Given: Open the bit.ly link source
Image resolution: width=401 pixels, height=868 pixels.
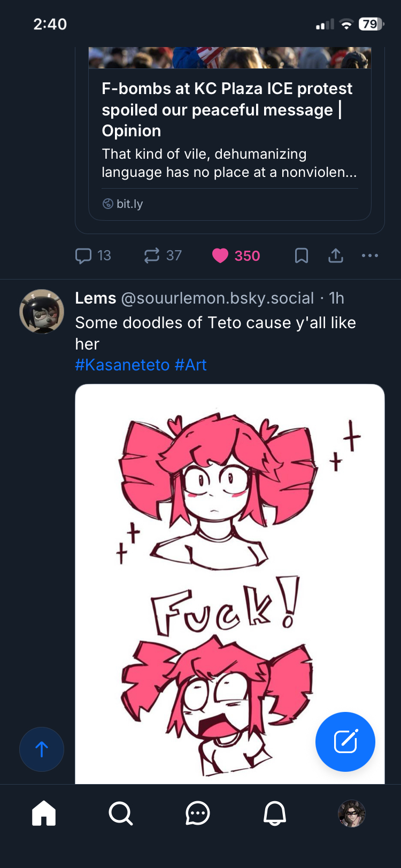Looking at the screenshot, I should pos(129,204).
